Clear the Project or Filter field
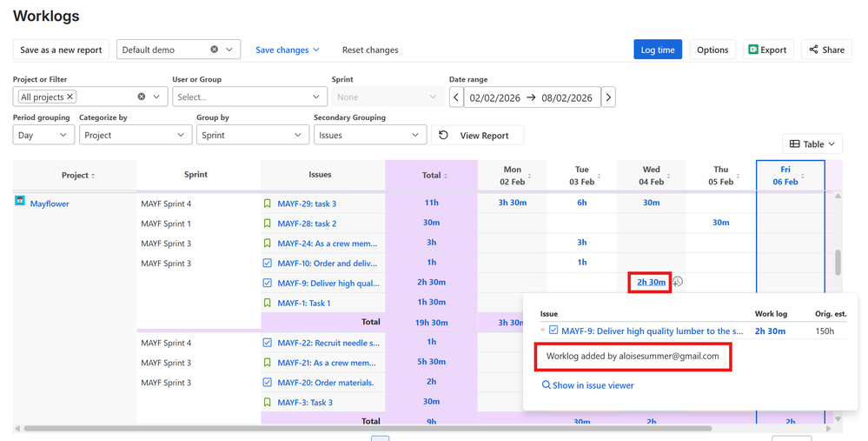 [141, 97]
